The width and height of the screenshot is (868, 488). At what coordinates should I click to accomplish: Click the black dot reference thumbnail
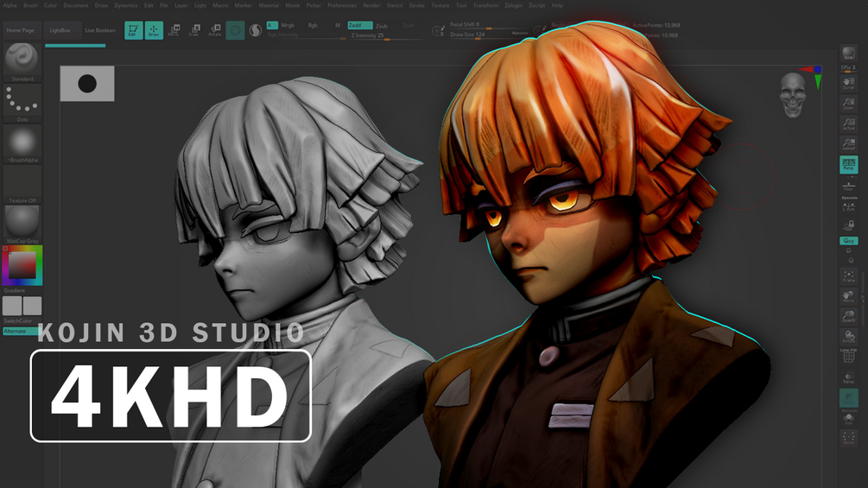click(x=87, y=84)
